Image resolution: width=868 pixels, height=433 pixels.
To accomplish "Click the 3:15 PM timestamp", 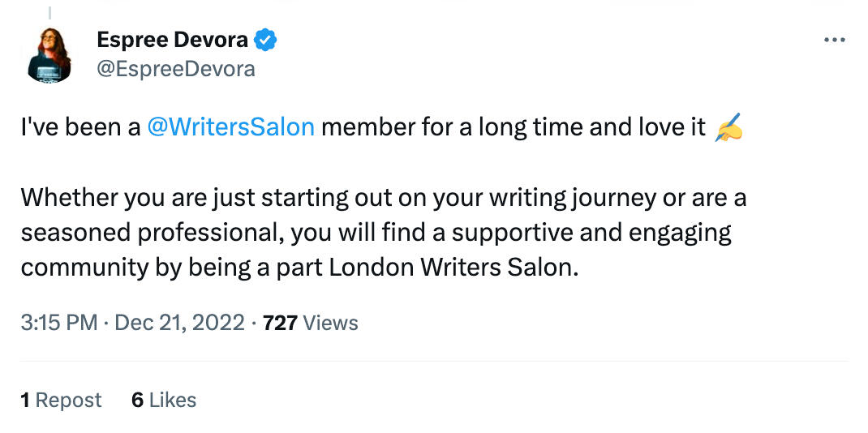I will [59, 323].
